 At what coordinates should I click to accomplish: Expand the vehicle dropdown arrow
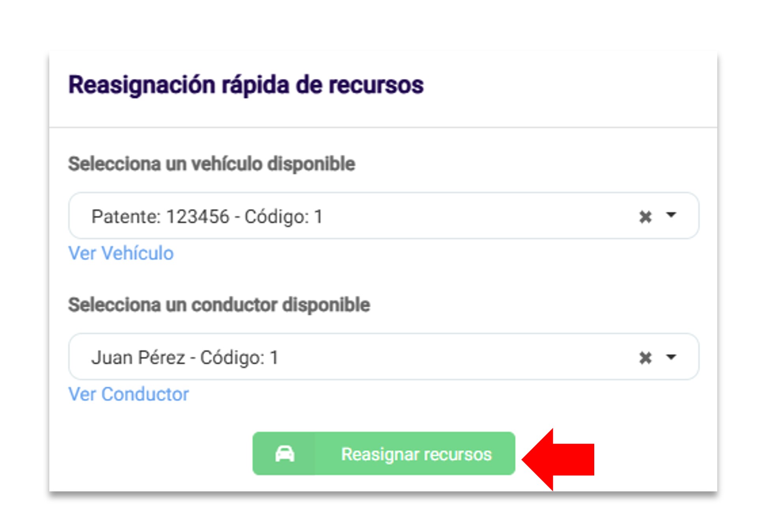[x=671, y=215]
